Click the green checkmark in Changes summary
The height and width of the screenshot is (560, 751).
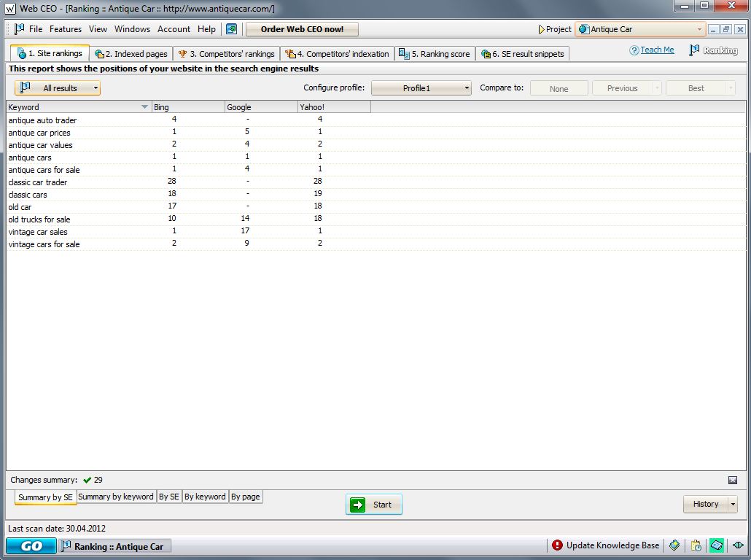(87, 480)
